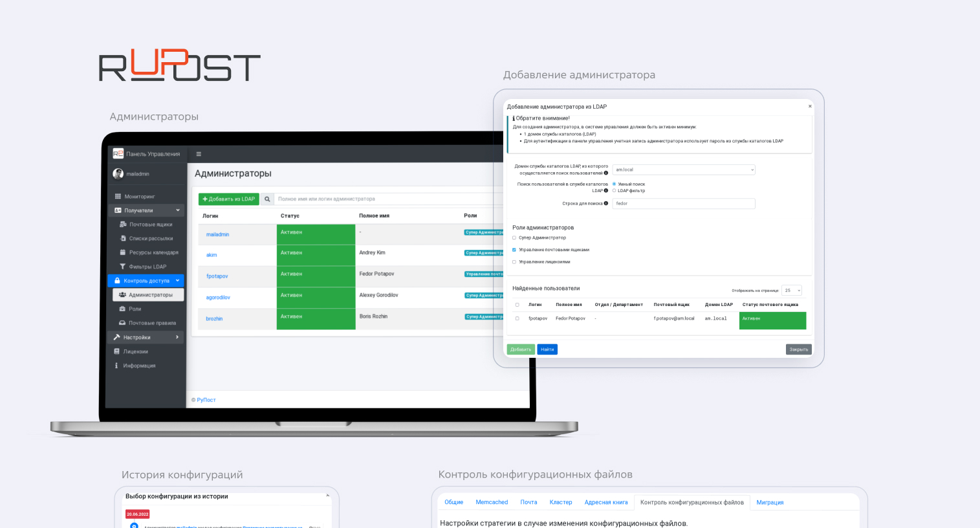Image resolution: width=980 pixels, height=528 pixels.
Task: Open Роли briefcase icon item
Action: pos(122,309)
